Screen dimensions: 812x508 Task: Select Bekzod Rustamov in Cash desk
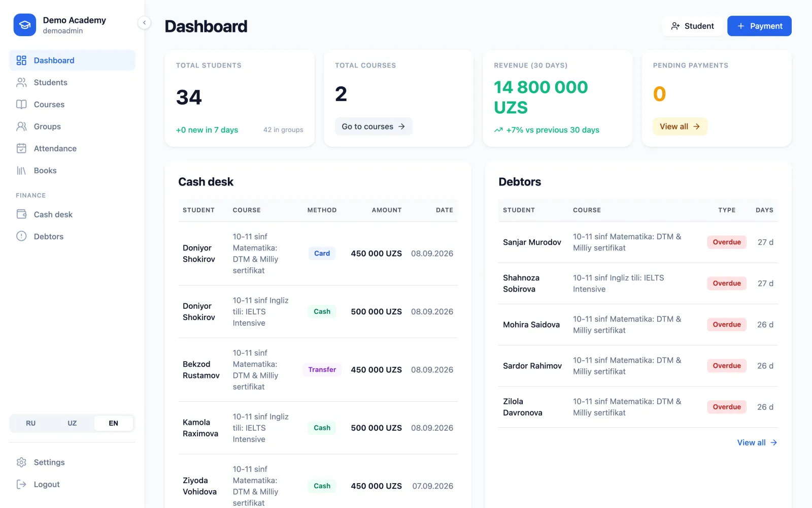click(201, 370)
